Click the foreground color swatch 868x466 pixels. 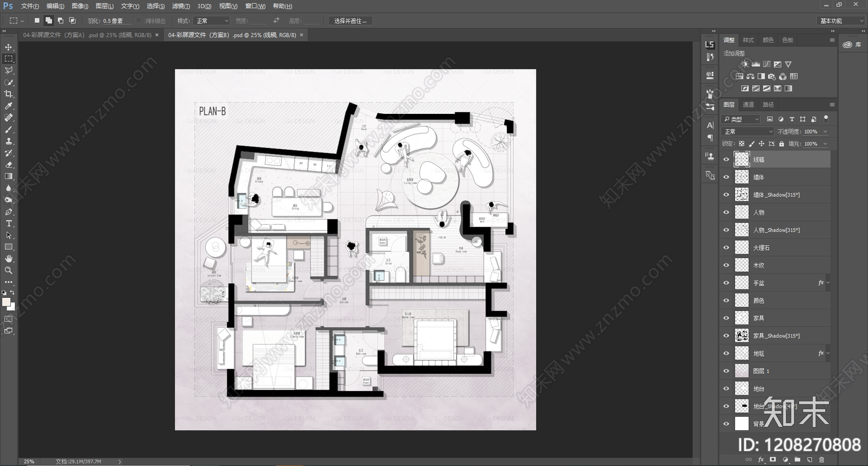(x=6, y=302)
